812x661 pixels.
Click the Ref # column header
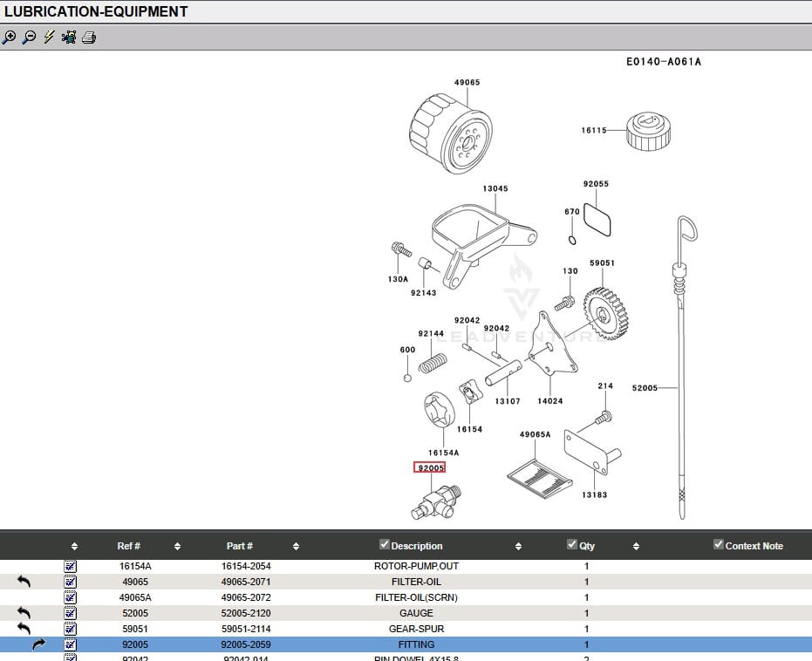pyautogui.click(x=128, y=546)
